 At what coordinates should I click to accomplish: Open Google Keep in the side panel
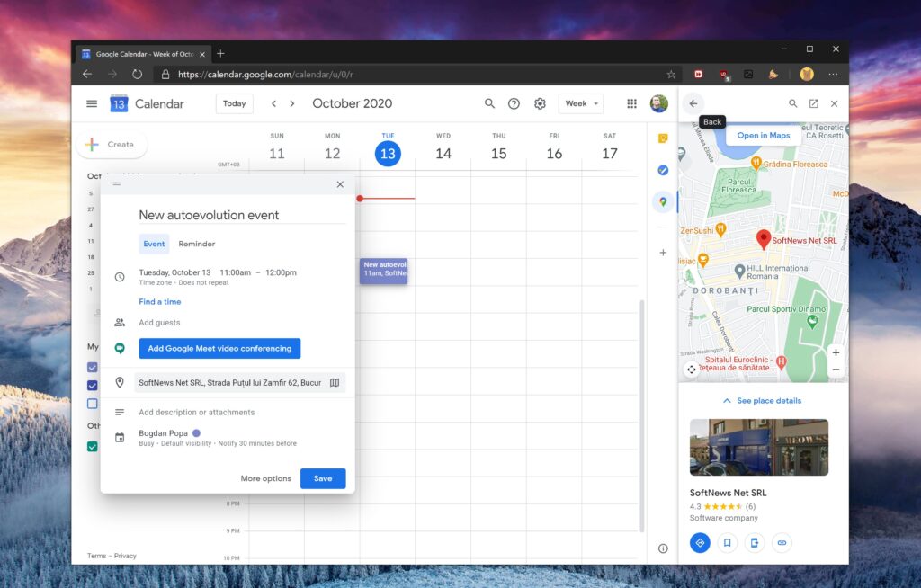tap(662, 138)
